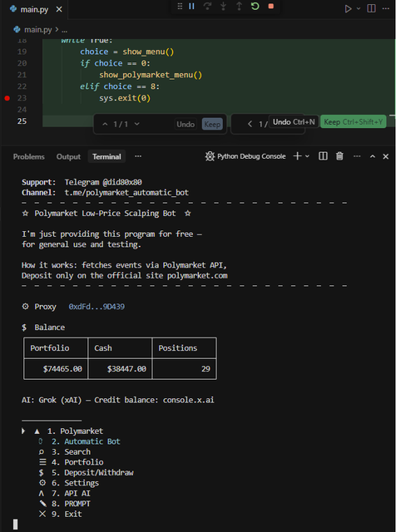Click the Step Out debug icon
The width and height of the screenshot is (396, 532).
tap(239, 6)
